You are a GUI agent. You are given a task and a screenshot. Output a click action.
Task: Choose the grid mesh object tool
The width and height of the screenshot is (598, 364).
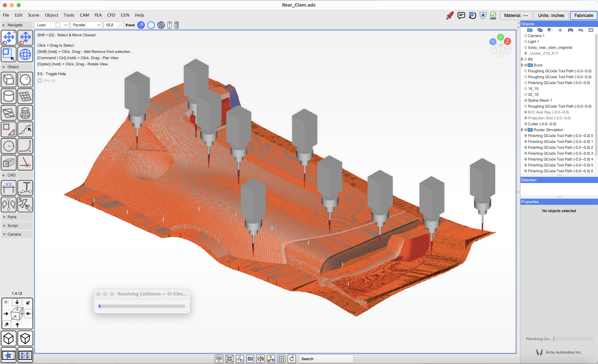click(25, 96)
